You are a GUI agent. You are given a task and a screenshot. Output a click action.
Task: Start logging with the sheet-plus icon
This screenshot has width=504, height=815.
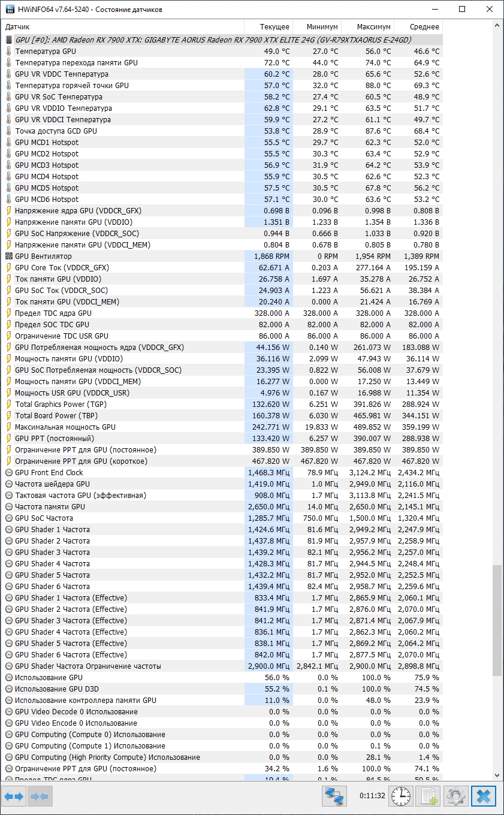(x=428, y=796)
